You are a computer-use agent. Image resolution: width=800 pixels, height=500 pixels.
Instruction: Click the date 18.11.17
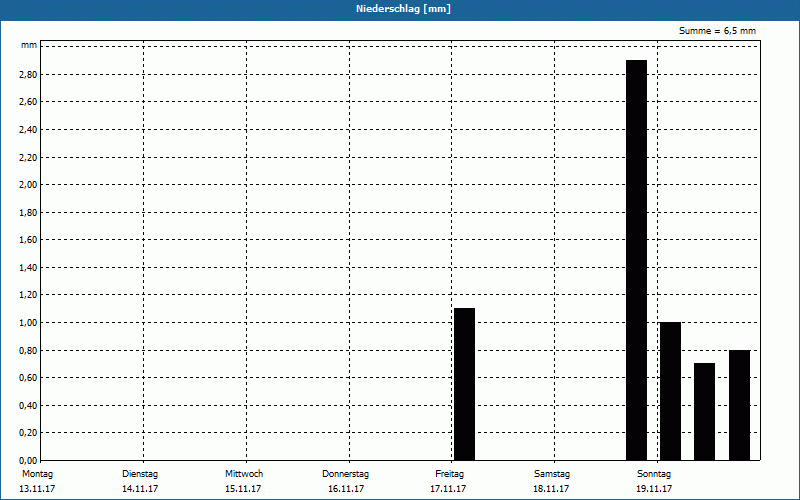coord(551,489)
